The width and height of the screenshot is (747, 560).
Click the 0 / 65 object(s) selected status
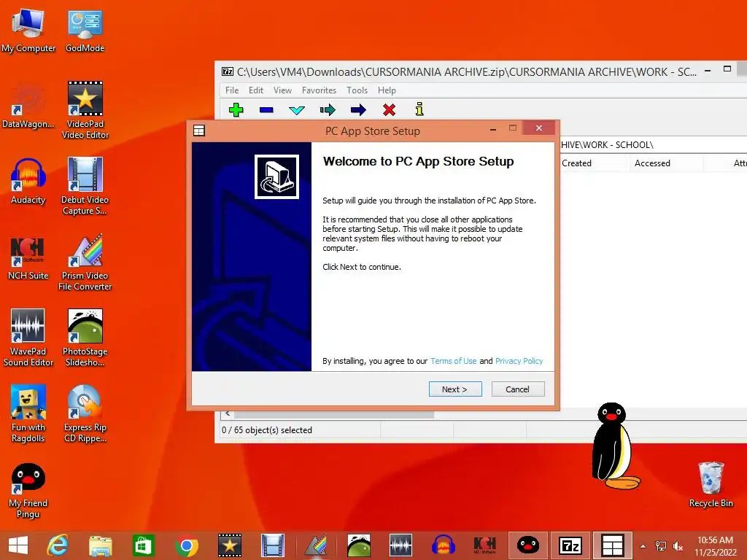[267, 430]
